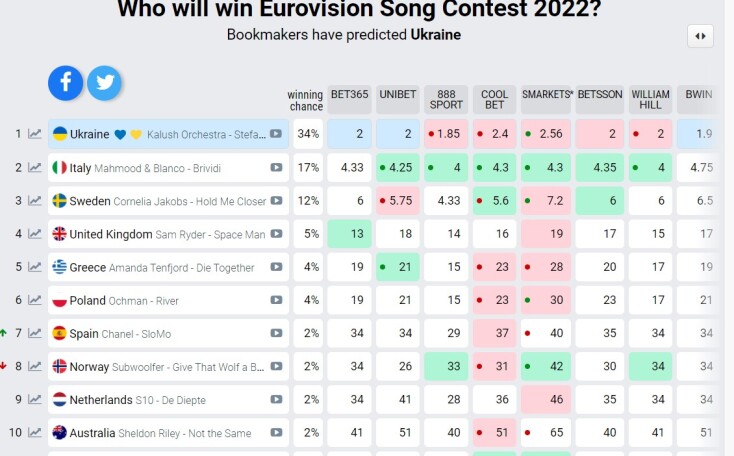Play Italy's Brividi video
Viewport: 734px width, 456px height.
tap(276, 168)
